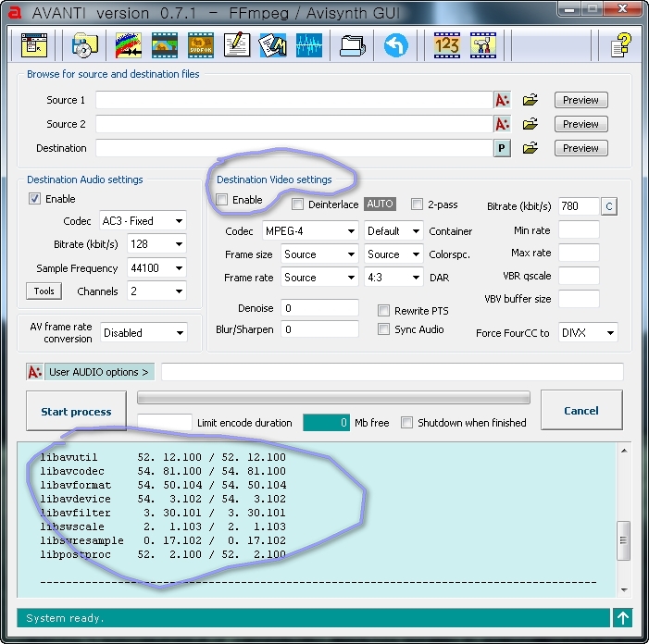Screen dimensions: 649x644
Task: Click the landscape filmstrip toolbar icon
Action: [x=165, y=45]
